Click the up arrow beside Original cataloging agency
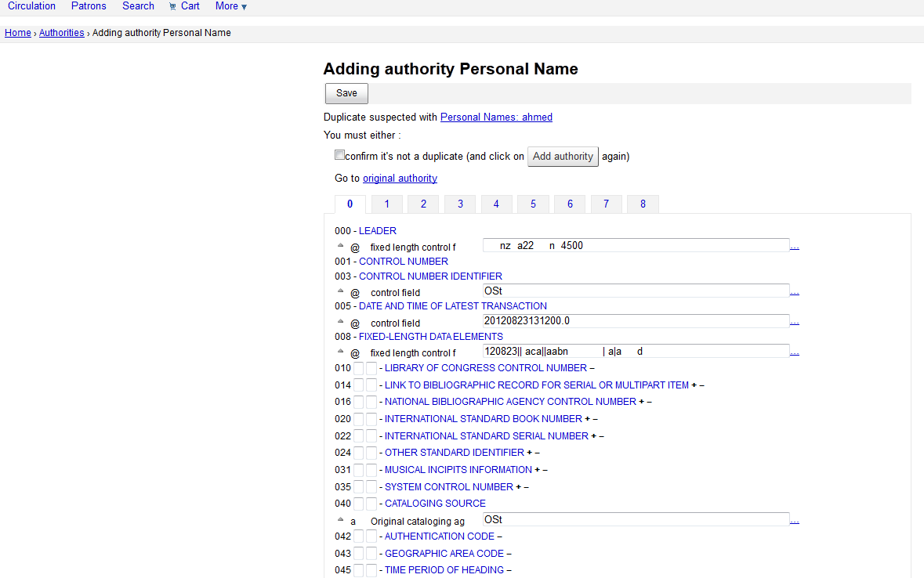 (341, 519)
